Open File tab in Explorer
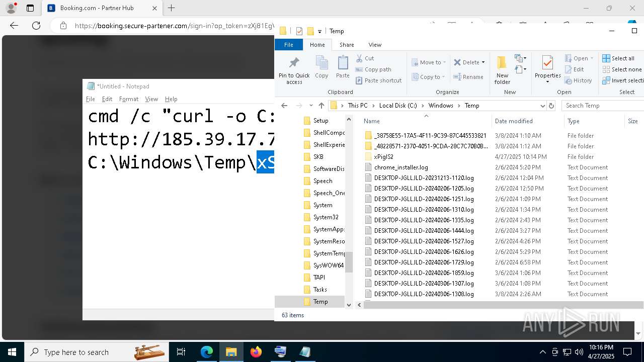Screen dimensions: 644x362 [289, 45]
